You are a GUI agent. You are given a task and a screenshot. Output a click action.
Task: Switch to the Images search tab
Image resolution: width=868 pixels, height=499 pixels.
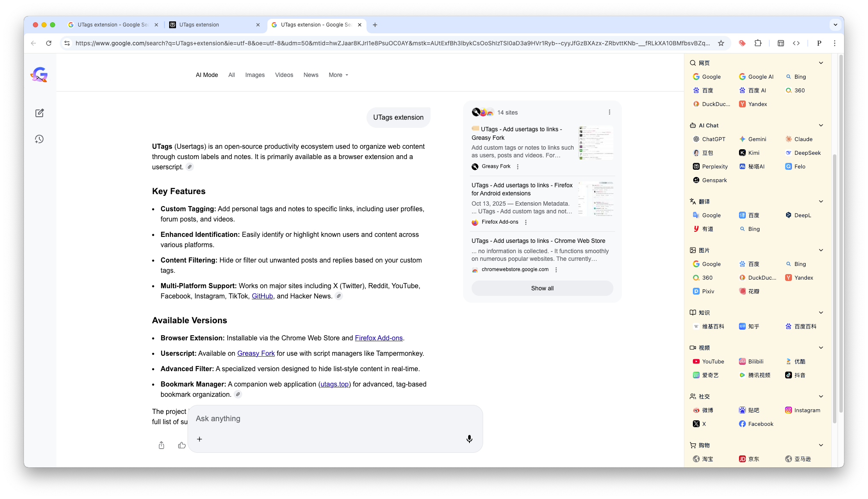(255, 75)
